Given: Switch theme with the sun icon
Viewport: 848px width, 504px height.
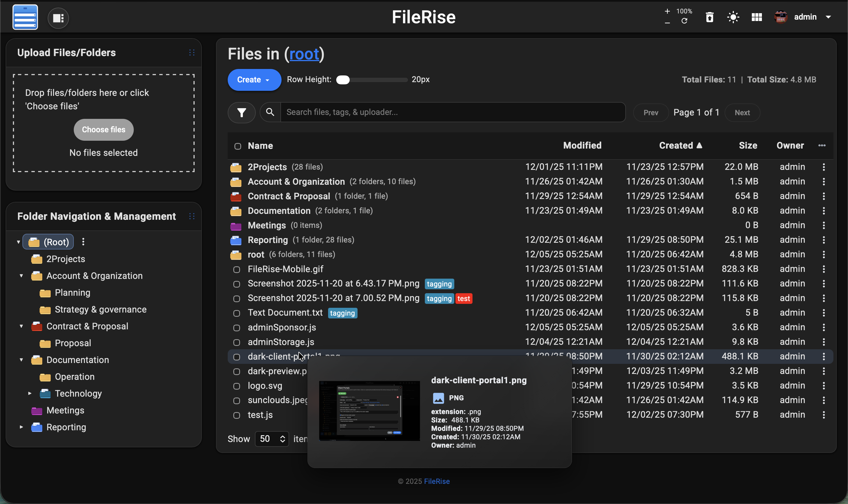Looking at the screenshot, I should (733, 17).
